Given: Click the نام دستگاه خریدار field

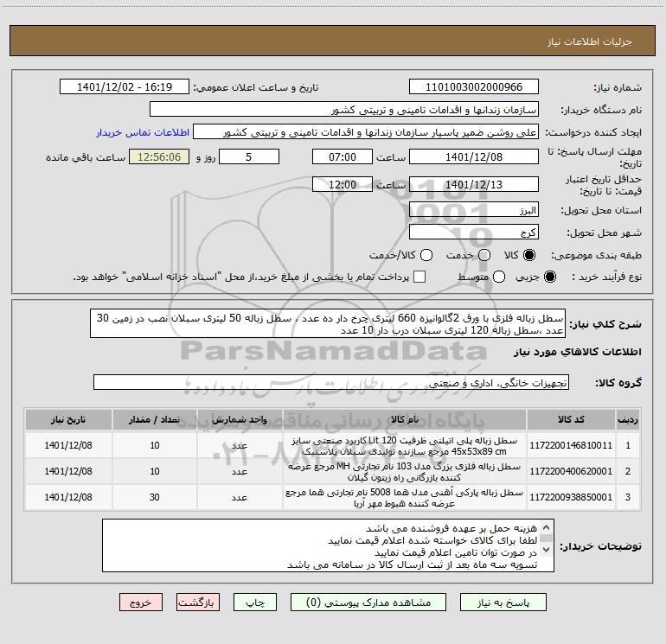Looking at the screenshot, I should [344, 110].
